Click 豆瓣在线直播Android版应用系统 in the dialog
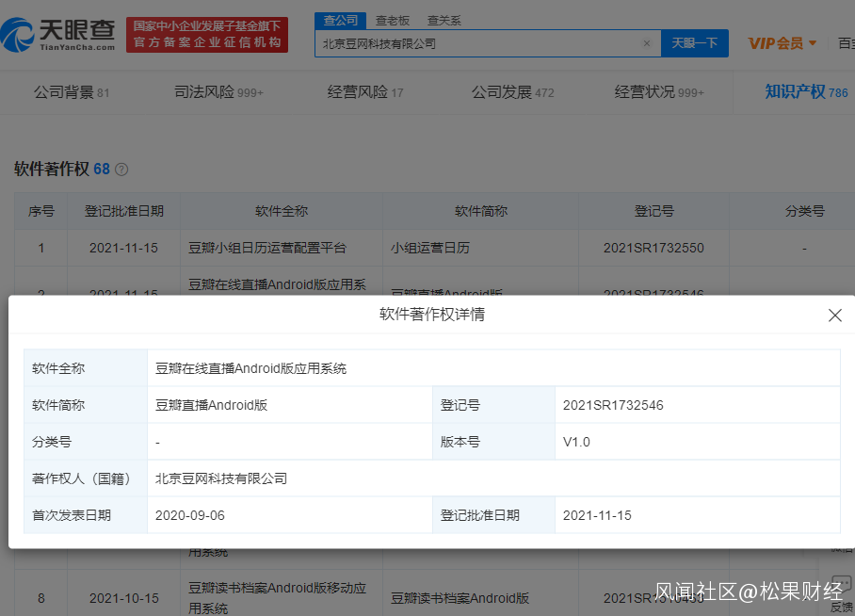 click(250, 369)
